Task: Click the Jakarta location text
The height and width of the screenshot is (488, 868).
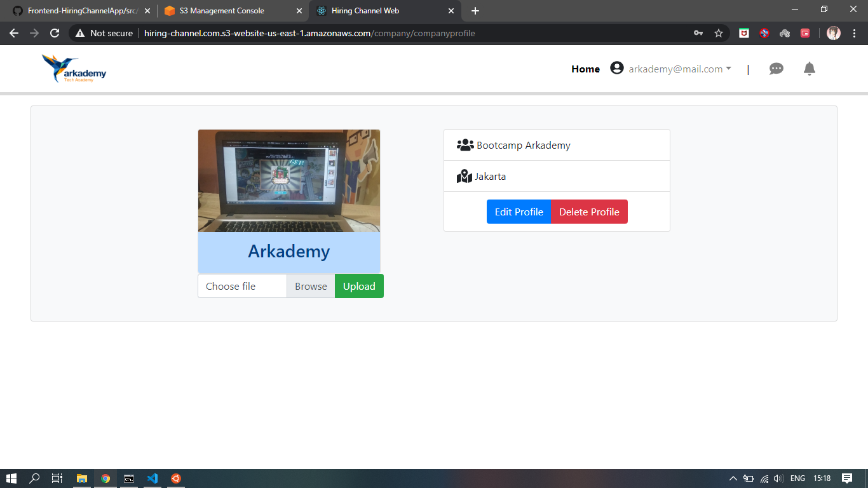Action: pos(491,176)
